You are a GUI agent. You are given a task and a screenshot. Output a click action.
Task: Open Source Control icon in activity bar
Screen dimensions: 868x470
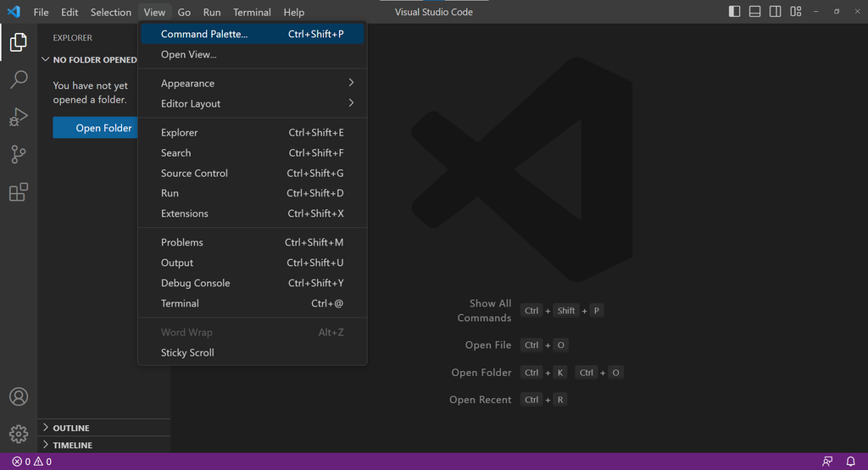pyautogui.click(x=19, y=155)
